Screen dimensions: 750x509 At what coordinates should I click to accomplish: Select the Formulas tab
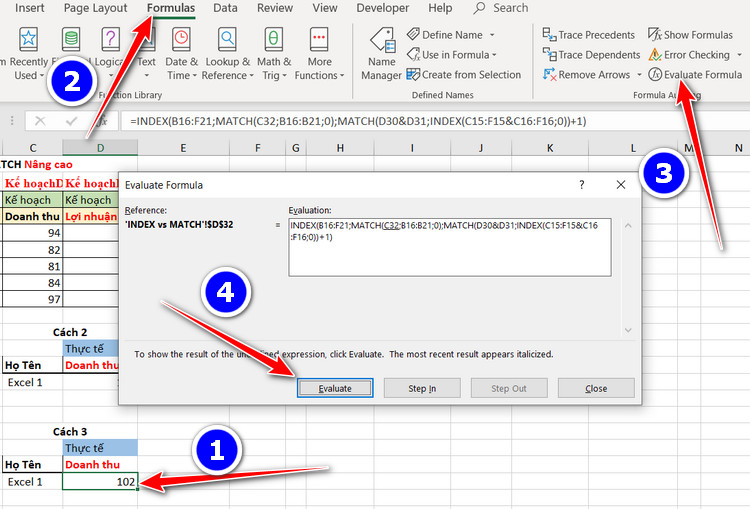(171, 8)
